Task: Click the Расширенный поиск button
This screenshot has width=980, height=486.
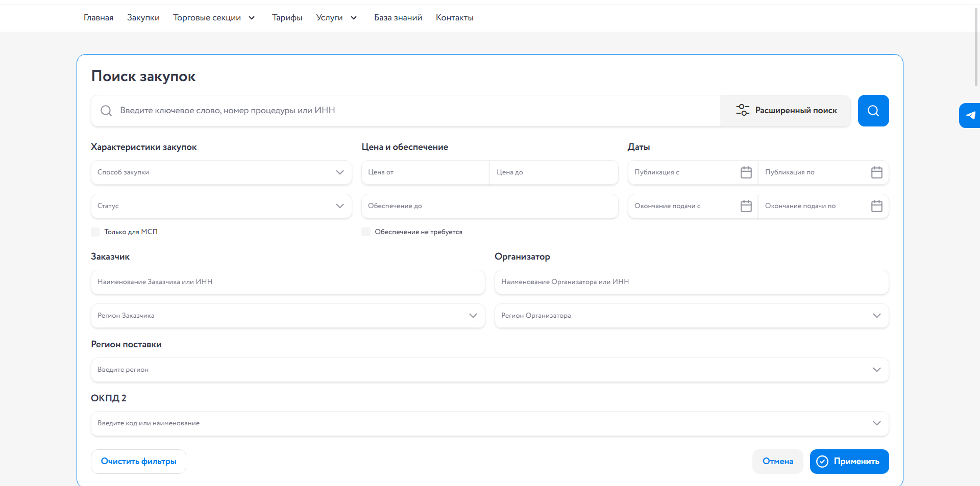Action: [x=786, y=111]
